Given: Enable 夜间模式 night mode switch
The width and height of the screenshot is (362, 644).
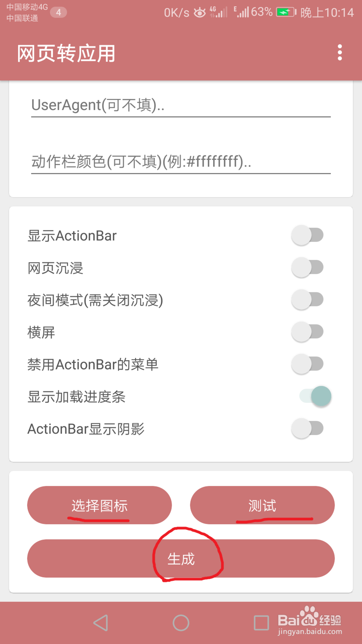Looking at the screenshot, I should click(x=308, y=300).
